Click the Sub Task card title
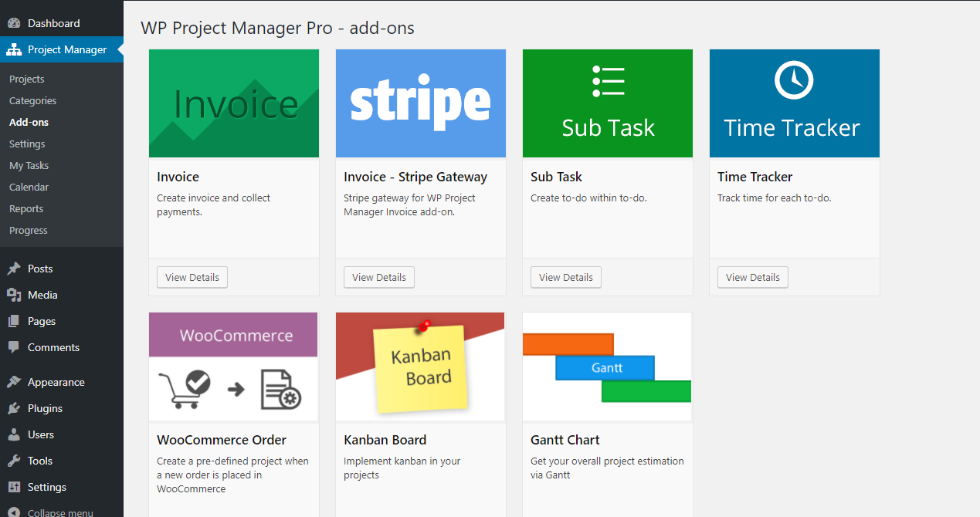The image size is (980, 517). point(556,177)
